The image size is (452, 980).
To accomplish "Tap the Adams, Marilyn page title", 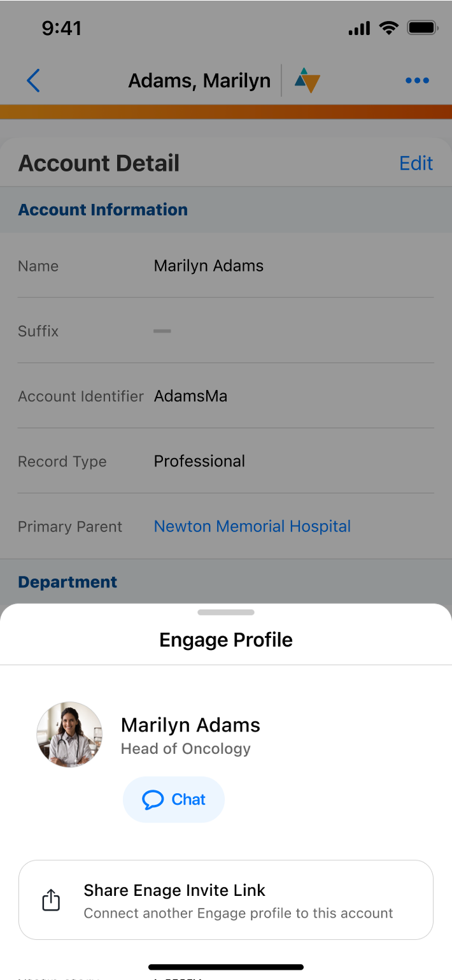I will click(199, 81).
